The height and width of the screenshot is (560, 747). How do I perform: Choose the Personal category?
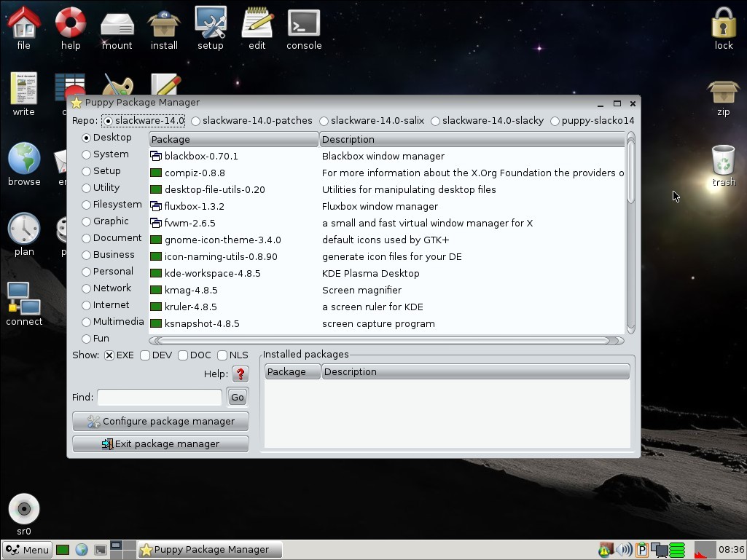click(x=108, y=272)
